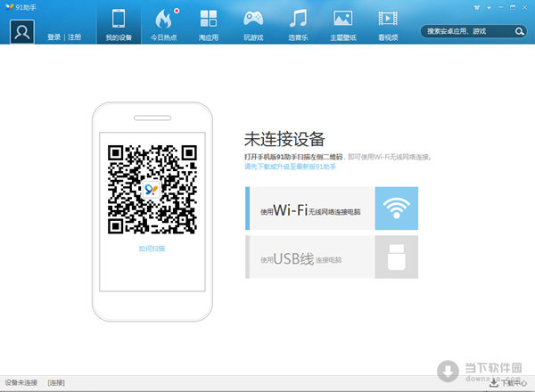Screen dimensions: 535x392
Task: Select the 玩游戏 gamepad icon
Action: [253, 19]
